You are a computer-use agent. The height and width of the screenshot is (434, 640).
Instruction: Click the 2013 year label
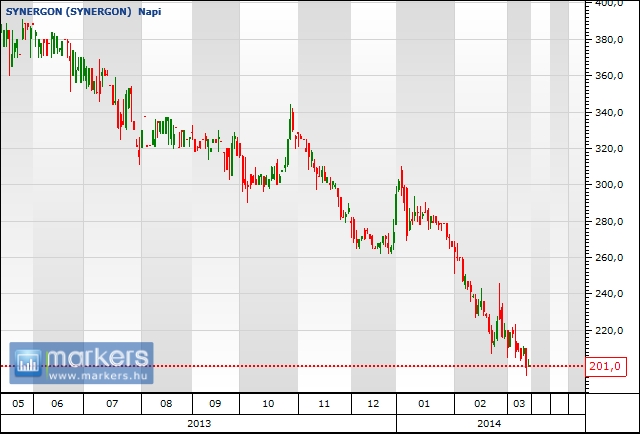click(x=199, y=423)
